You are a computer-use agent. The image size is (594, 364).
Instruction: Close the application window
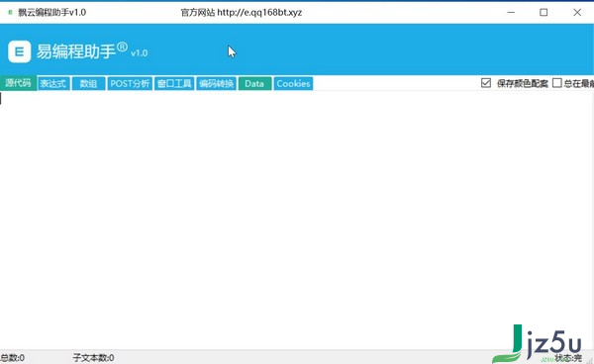[577, 13]
